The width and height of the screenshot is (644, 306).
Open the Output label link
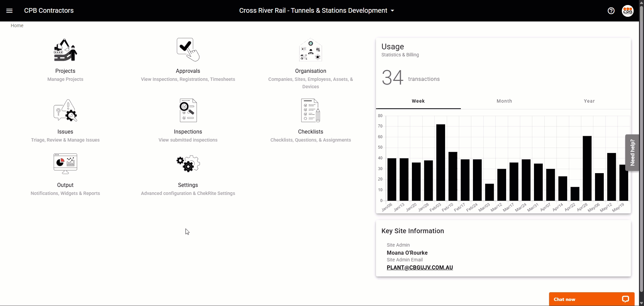[65, 185]
